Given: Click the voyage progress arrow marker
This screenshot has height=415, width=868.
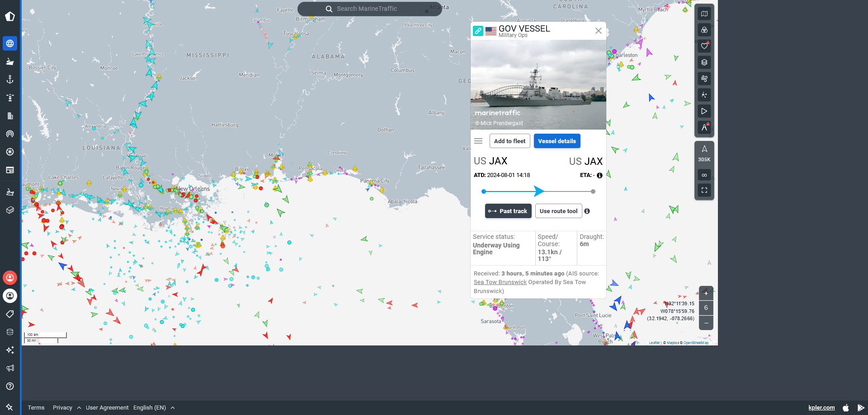Looking at the screenshot, I should [538, 191].
